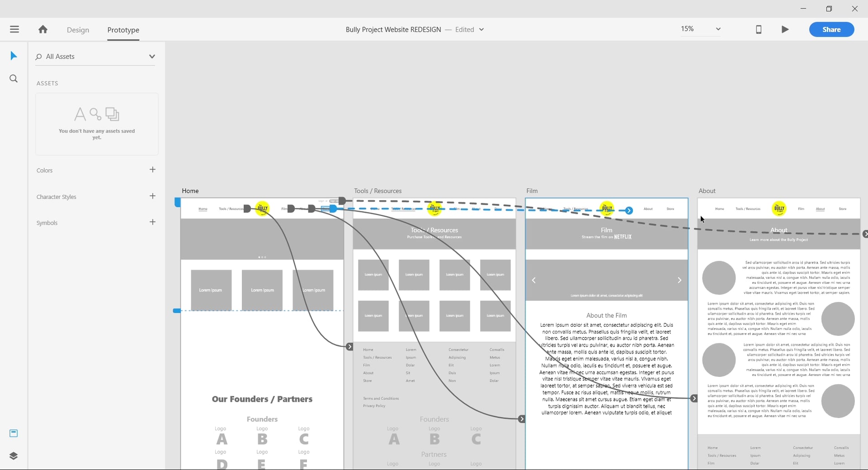The height and width of the screenshot is (470, 868).
Task: Start the desktop preview play button
Action: coord(785,29)
